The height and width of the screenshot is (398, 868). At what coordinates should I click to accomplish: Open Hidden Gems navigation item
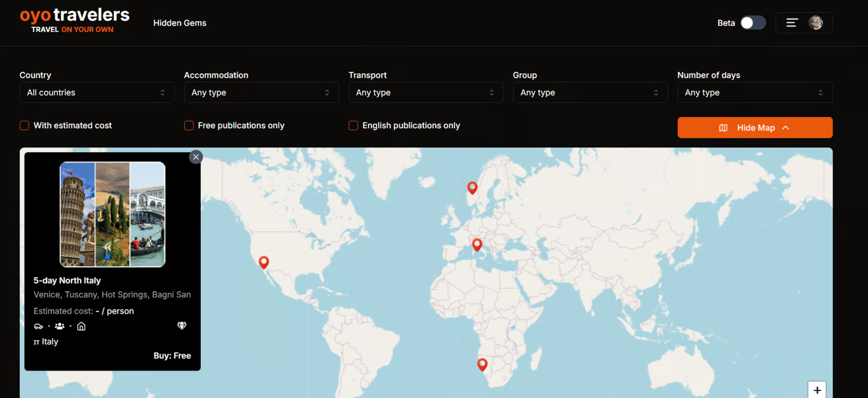[180, 23]
